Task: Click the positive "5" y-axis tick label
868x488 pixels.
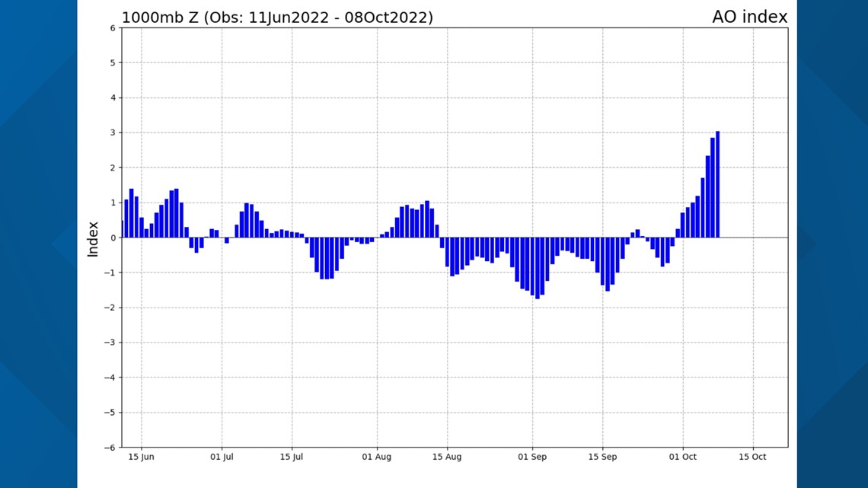Action: click(113, 63)
